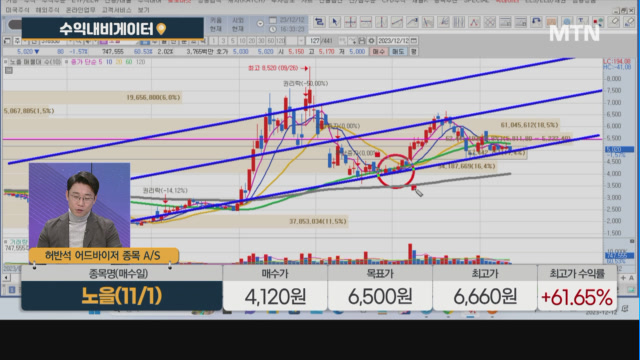Viewport: 640px width, 360px height.
Task: Select the trend line drawing tool
Action: point(397,22)
